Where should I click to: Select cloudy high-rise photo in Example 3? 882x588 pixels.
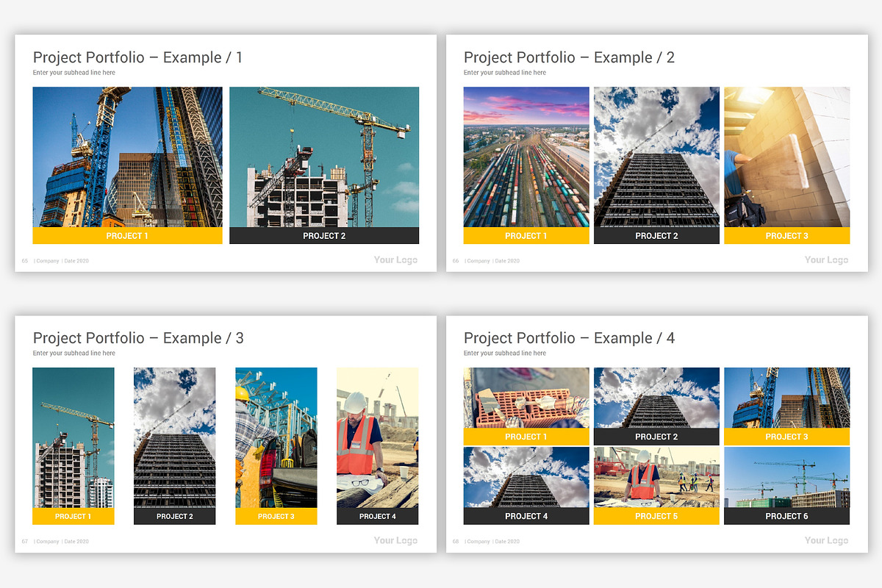click(175, 438)
